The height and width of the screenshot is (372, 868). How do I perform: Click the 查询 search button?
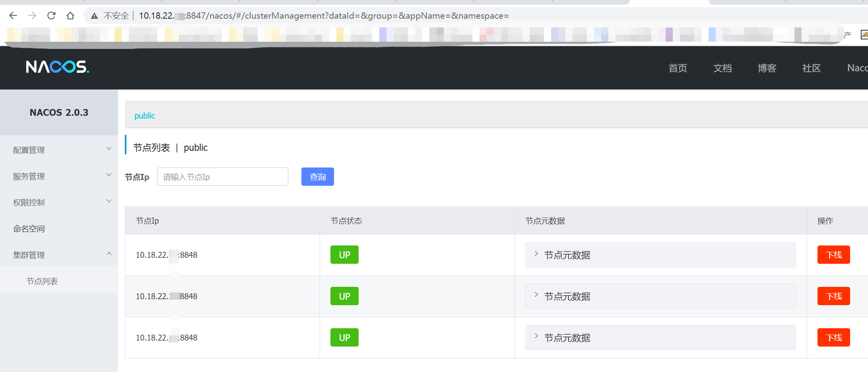coord(318,177)
